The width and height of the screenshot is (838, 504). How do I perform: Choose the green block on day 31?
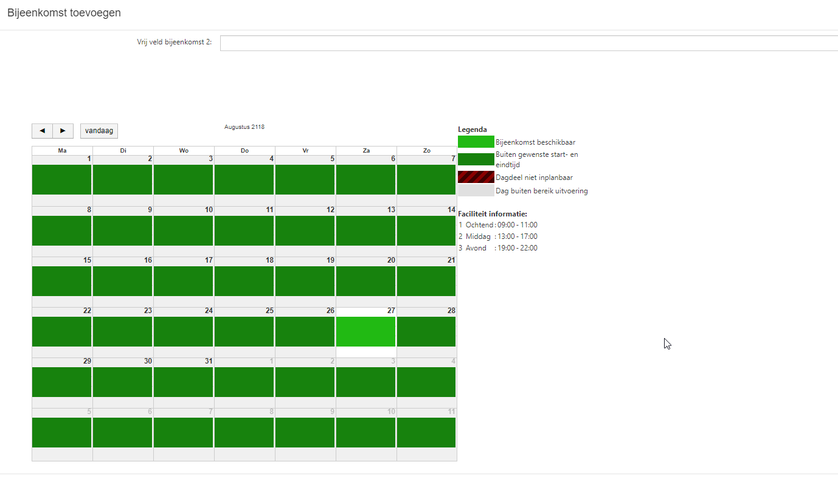[x=183, y=382]
